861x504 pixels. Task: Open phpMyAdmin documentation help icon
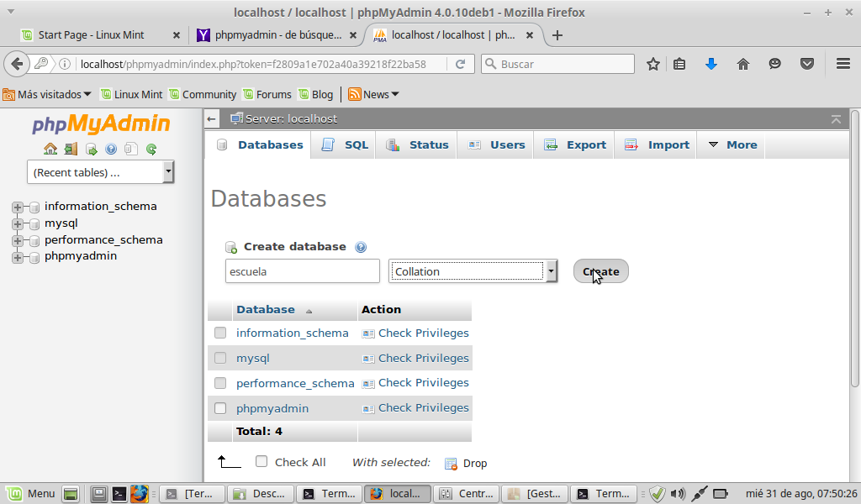pyautogui.click(x=111, y=150)
